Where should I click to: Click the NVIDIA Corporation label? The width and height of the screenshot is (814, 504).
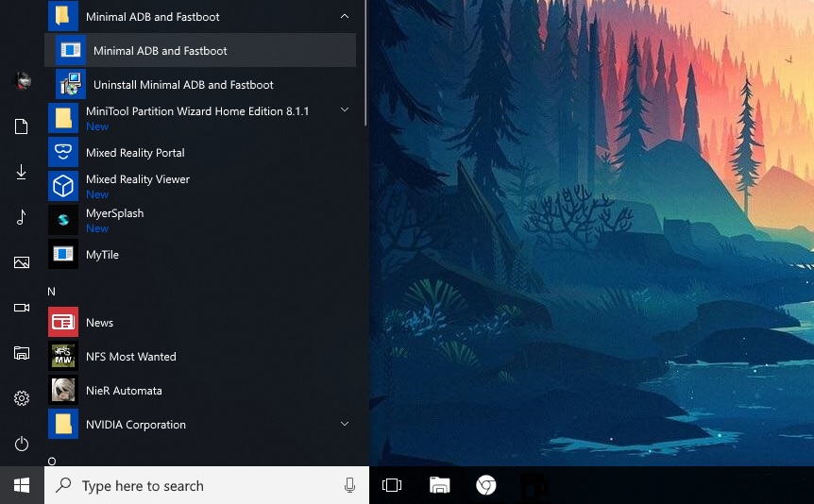pyautogui.click(x=135, y=425)
